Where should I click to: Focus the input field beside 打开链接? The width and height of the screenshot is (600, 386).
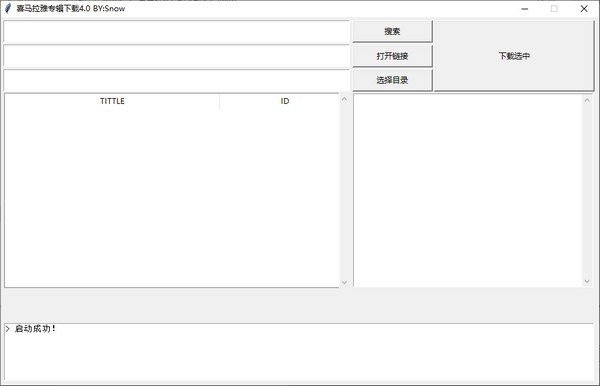[176, 56]
